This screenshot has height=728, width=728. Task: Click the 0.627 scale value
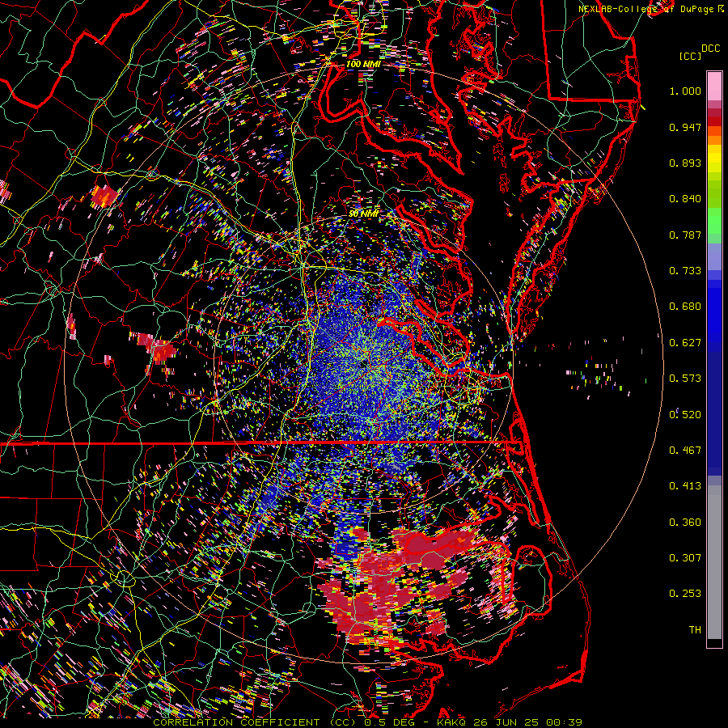coord(685,343)
